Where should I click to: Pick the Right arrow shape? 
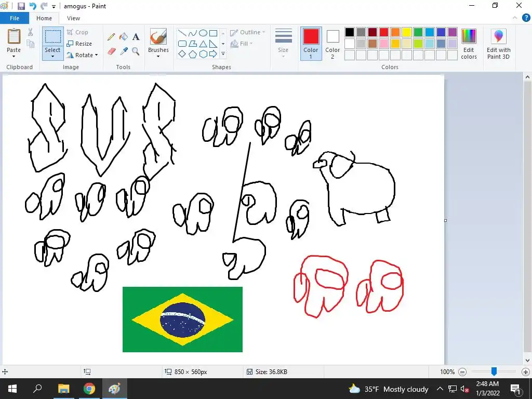tap(213, 54)
